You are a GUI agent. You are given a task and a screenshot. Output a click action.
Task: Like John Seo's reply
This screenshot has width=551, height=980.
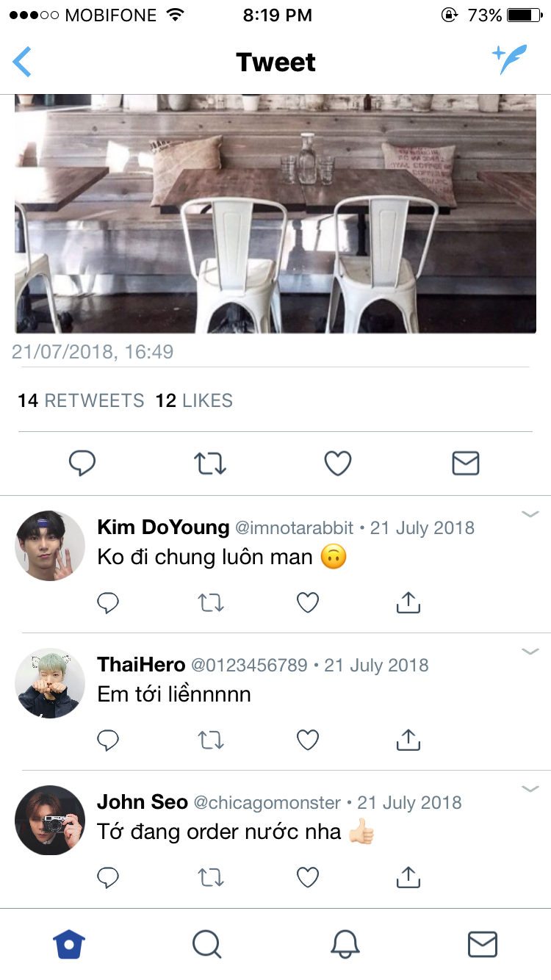(308, 877)
